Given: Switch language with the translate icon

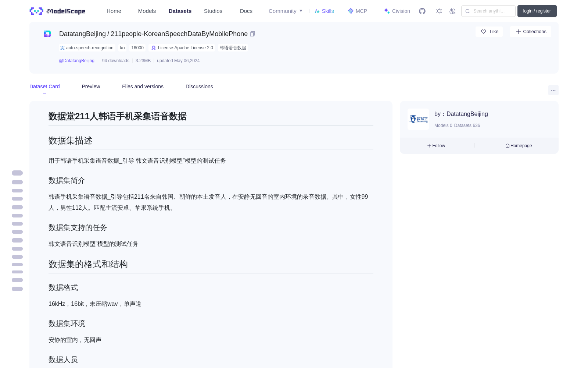Looking at the screenshot, I should pyautogui.click(x=453, y=11).
